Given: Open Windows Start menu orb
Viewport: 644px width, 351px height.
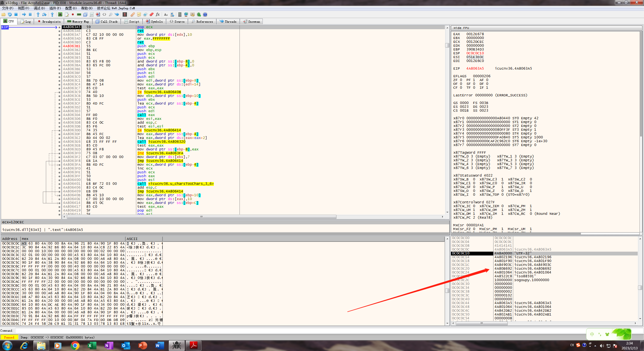Looking at the screenshot, I should (7, 346).
